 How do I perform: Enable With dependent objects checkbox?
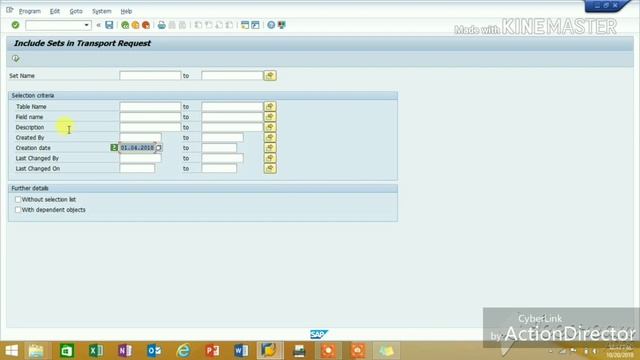[18, 210]
